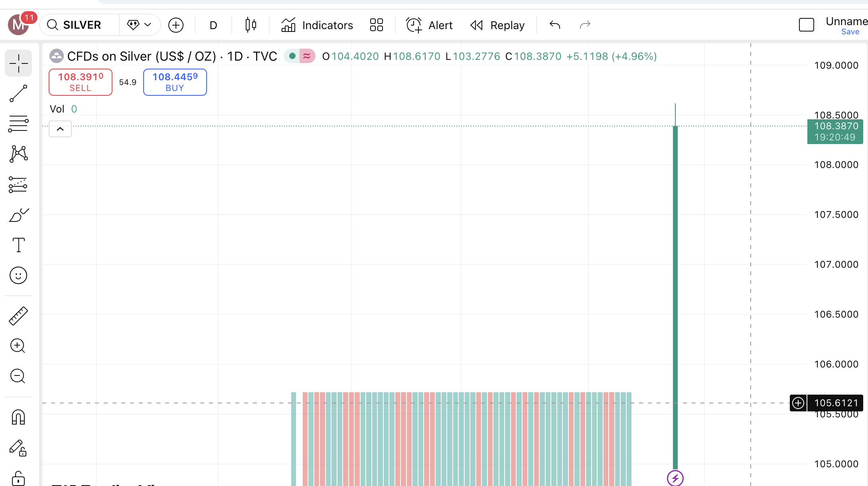Open the Fibonacci retracement tools
The width and height of the screenshot is (868, 486).
click(18, 124)
